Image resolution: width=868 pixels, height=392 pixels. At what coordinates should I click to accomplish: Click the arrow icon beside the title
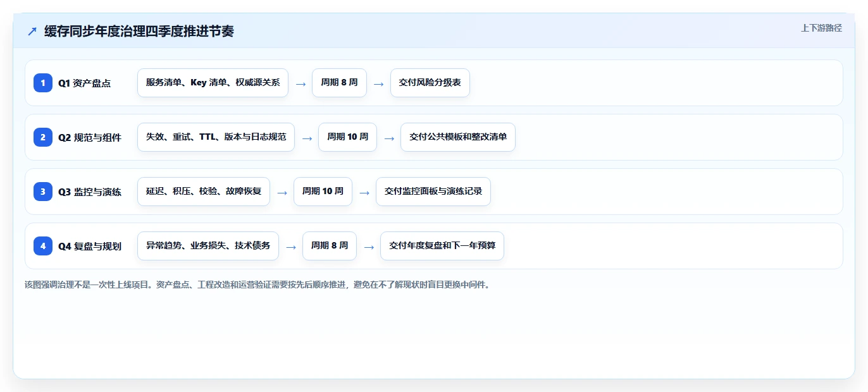point(32,31)
